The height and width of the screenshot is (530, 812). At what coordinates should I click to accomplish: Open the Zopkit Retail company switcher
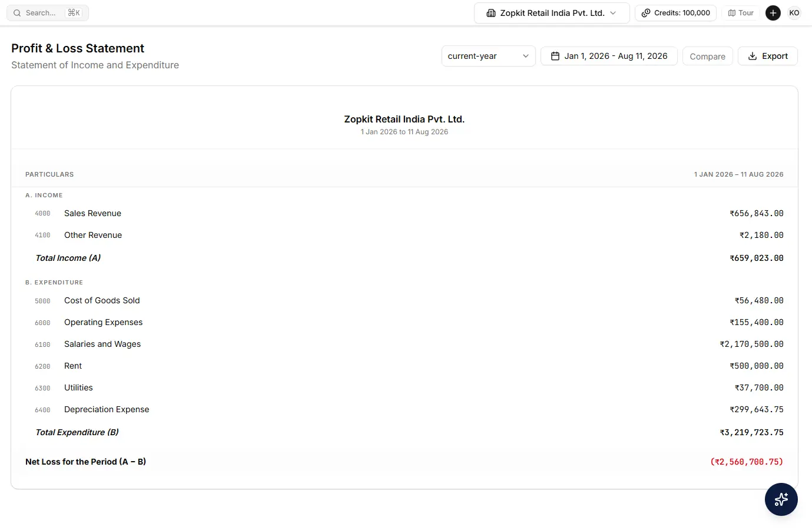552,13
